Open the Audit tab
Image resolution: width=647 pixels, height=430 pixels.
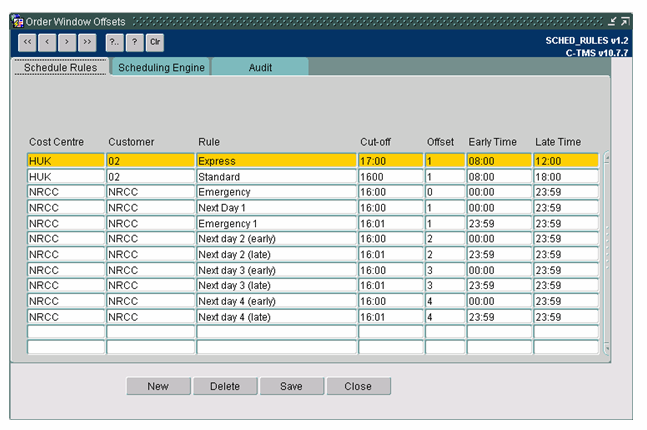pyautogui.click(x=260, y=67)
